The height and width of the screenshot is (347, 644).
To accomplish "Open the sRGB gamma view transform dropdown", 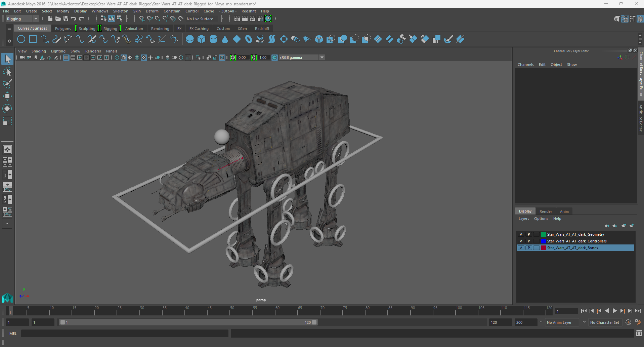I will coord(302,57).
